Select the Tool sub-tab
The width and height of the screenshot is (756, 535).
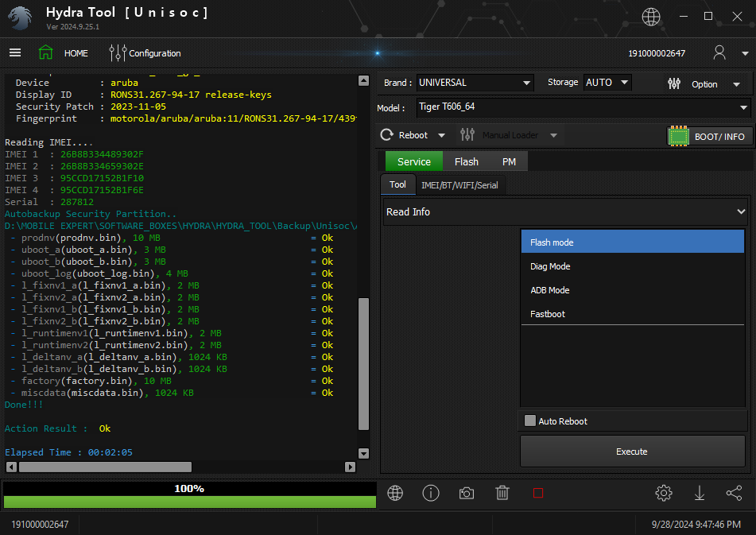(397, 184)
